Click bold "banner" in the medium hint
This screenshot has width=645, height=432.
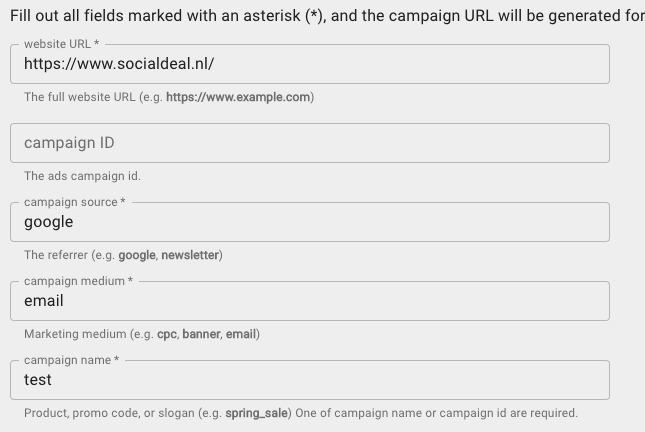[x=200, y=334]
